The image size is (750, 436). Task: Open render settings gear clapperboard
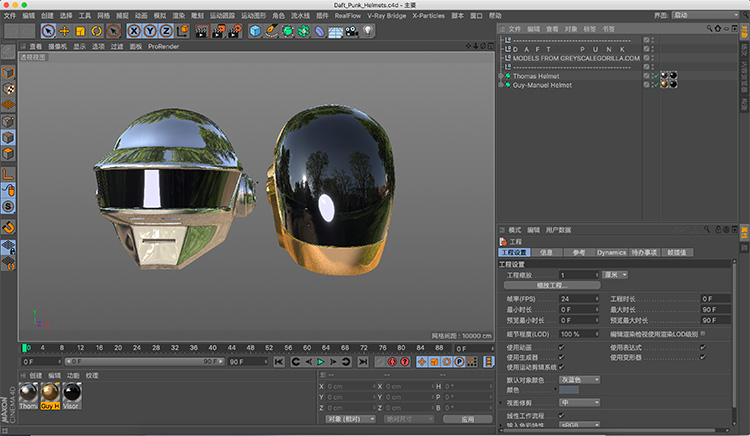click(234, 31)
